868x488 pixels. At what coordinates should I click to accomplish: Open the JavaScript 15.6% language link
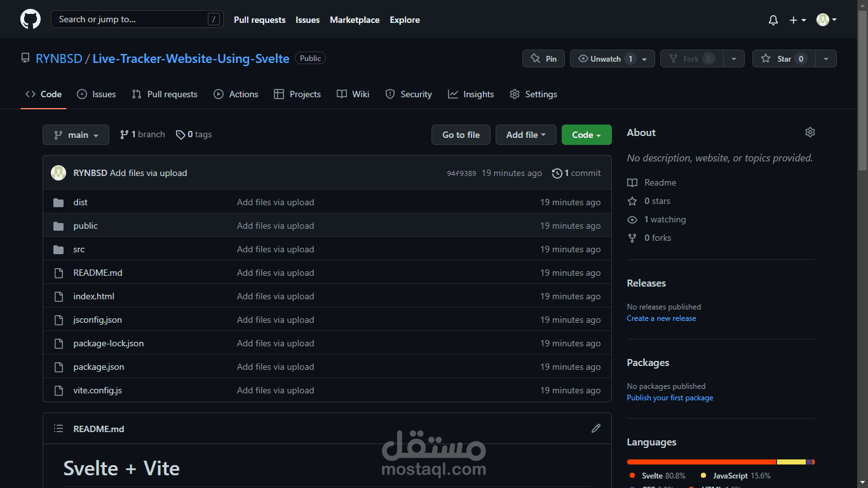click(x=735, y=475)
